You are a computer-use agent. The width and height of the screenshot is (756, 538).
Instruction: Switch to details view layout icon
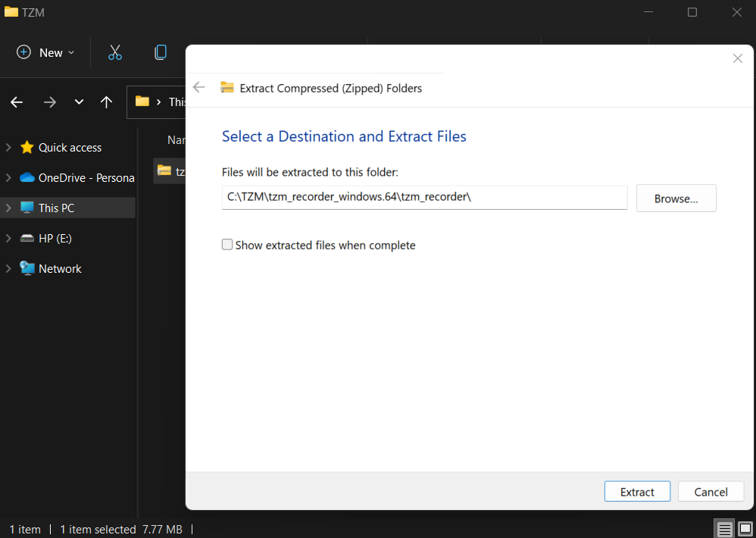tap(725, 529)
